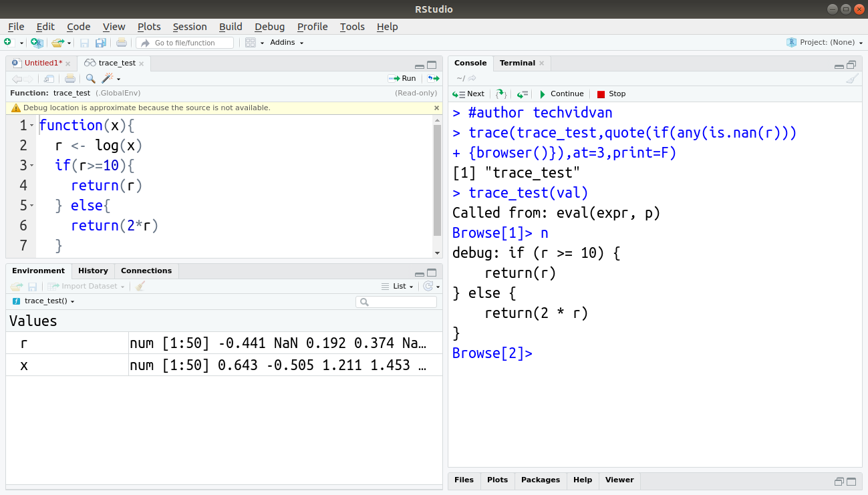This screenshot has height=495, width=868.
Task: Click the Environment refresh icon
Action: pos(428,286)
